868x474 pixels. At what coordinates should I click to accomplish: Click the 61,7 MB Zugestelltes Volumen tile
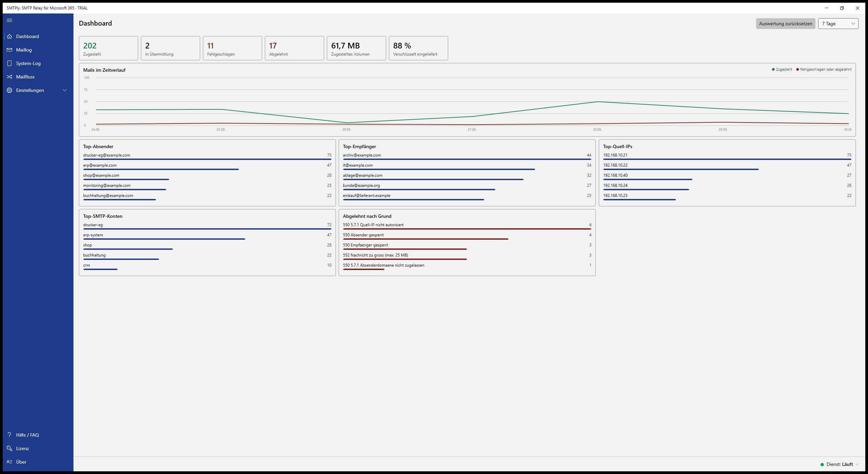coord(356,48)
